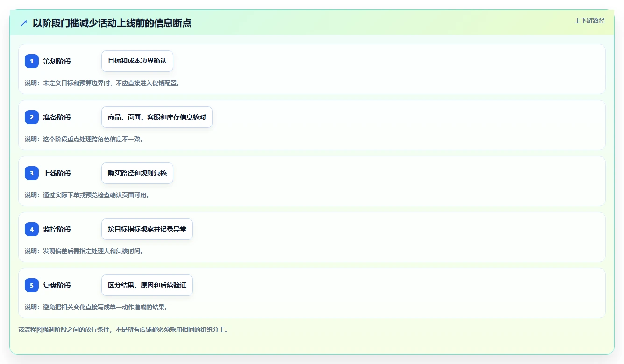Image resolution: width=624 pixels, height=364 pixels.
Task: Select the title 以阶段门槛减少活动上线前的信息断点
Action: click(112, 23)
